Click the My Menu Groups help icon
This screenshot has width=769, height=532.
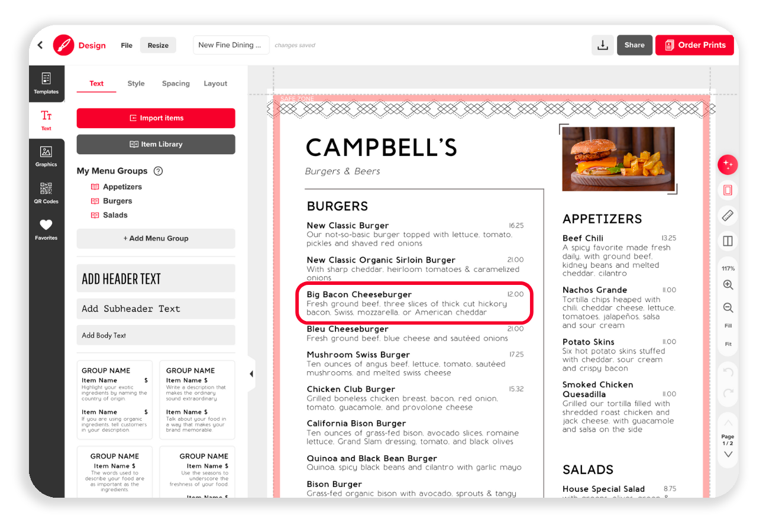(x=158, y=171)
